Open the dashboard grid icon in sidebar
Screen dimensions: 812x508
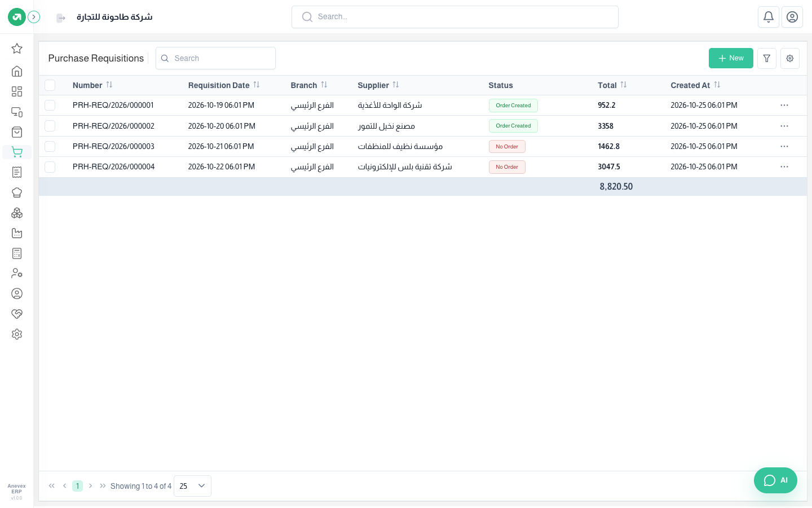click(x=17, y=91)
